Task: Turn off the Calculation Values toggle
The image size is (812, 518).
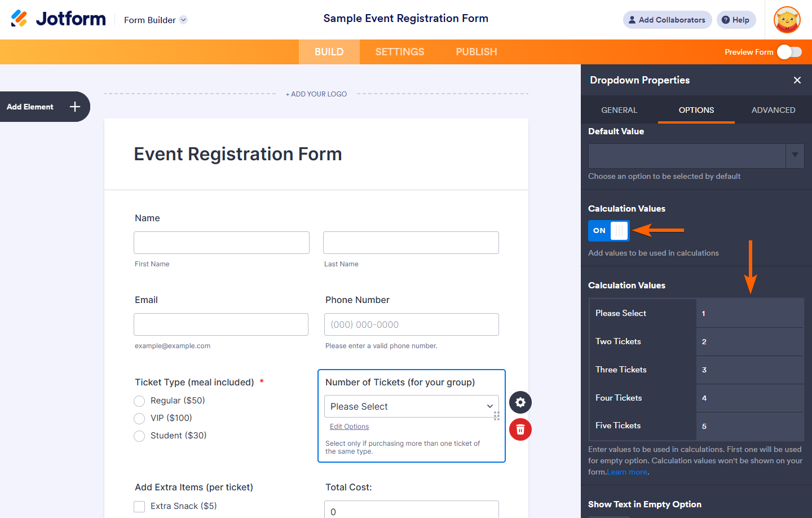Action: pyautogui.click(x=608, y=231)
